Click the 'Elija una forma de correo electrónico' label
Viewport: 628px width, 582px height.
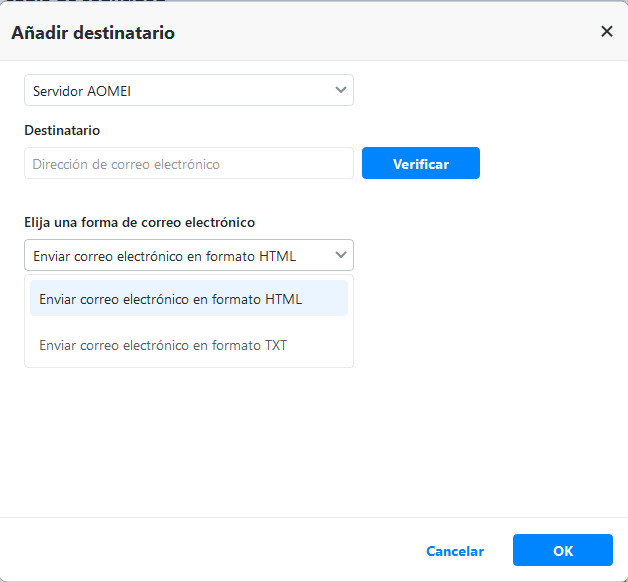139,222
